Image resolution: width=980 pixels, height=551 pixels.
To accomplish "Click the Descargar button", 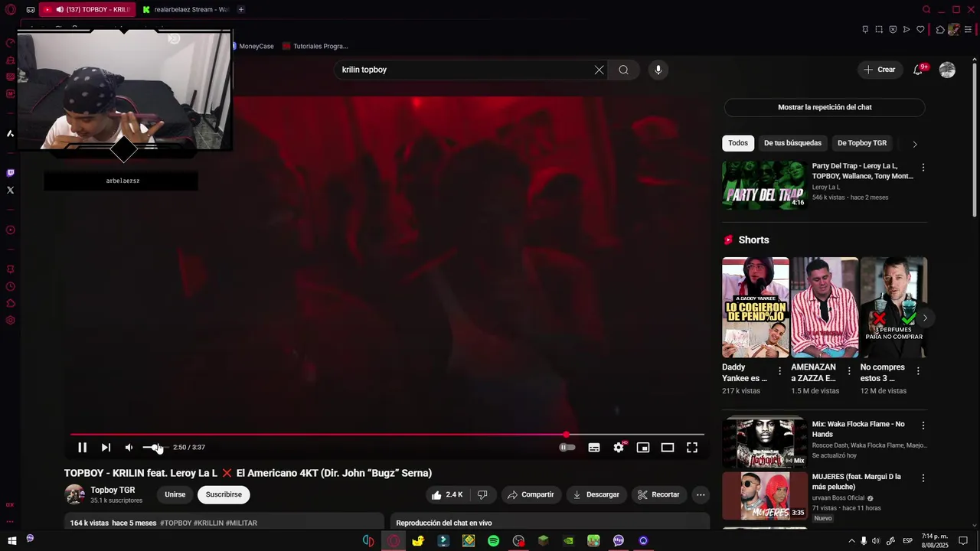I will tap(596, 495).
